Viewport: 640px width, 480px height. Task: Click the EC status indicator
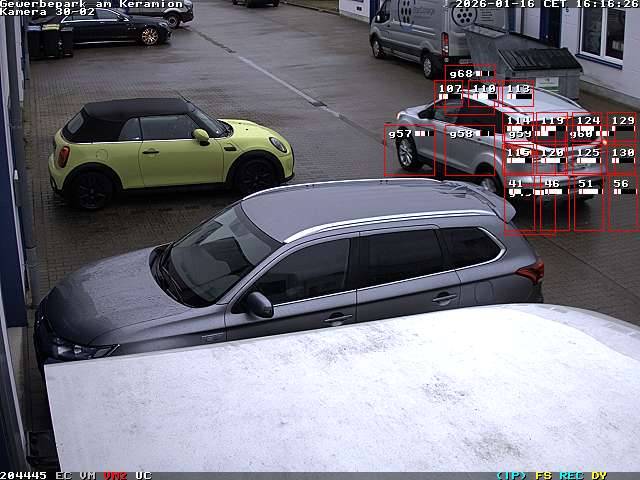[63, 475]
